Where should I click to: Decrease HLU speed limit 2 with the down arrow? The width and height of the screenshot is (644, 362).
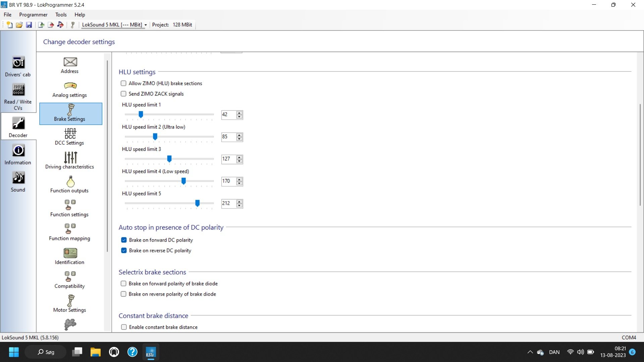[x=239, y=139]
